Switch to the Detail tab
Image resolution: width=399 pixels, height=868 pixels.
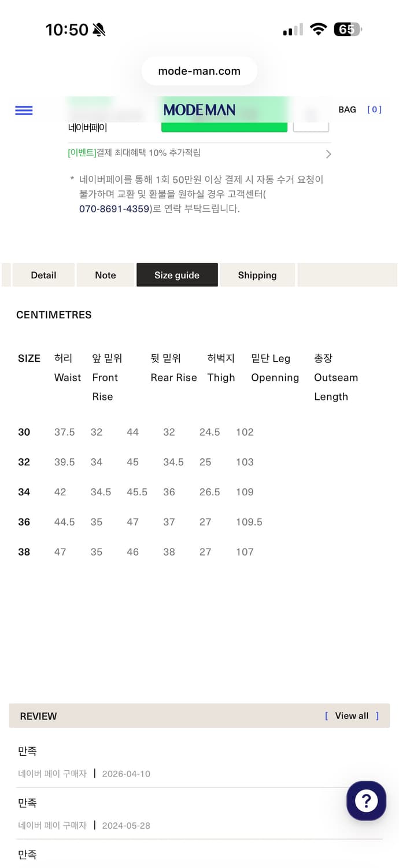pyautogui.click(x=43, y=275)
